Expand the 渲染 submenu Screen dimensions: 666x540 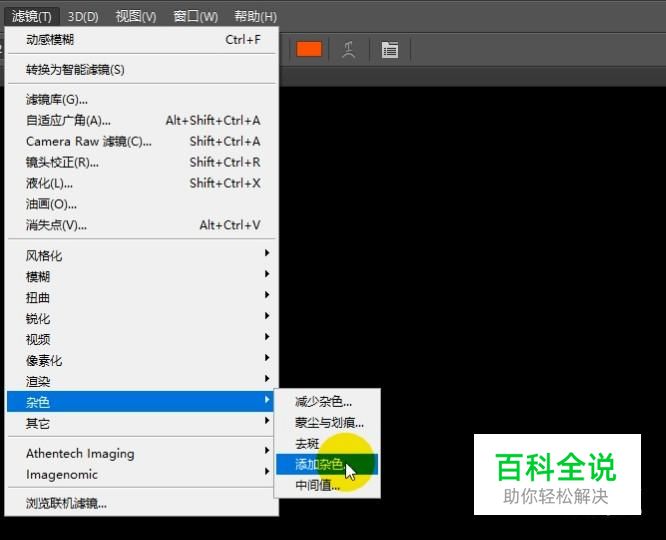pyautogui.click(x=143, y=381)
